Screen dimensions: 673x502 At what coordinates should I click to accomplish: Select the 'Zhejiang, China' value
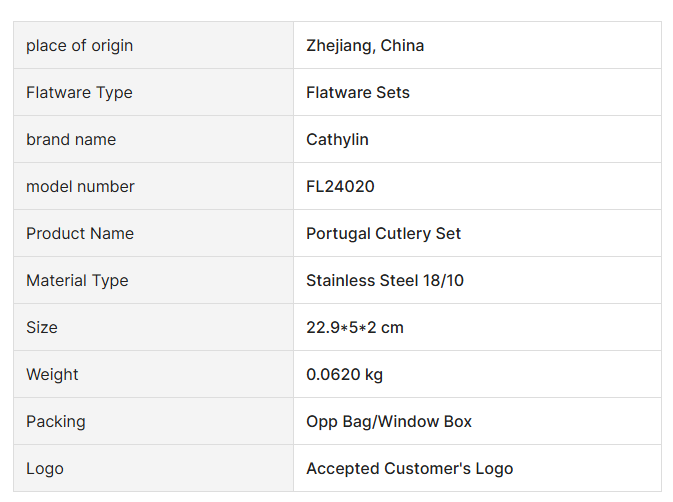[x=365, y=46]
